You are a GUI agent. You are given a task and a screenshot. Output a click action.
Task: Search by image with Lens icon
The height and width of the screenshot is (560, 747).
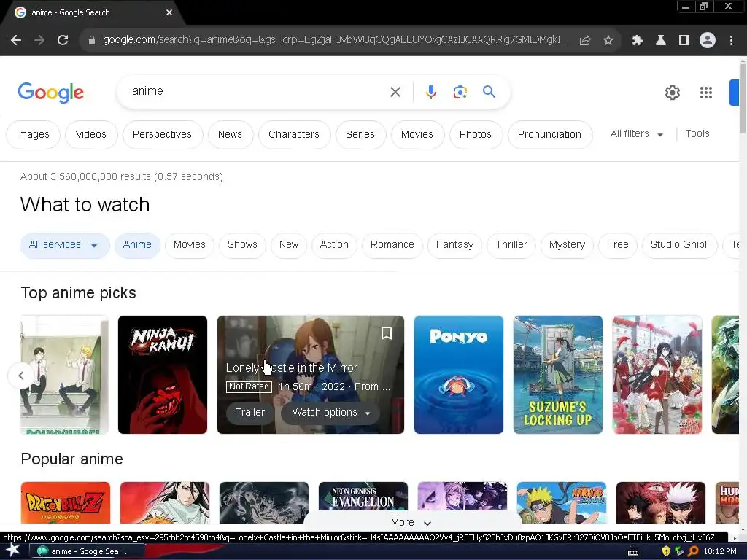(460, 92)
